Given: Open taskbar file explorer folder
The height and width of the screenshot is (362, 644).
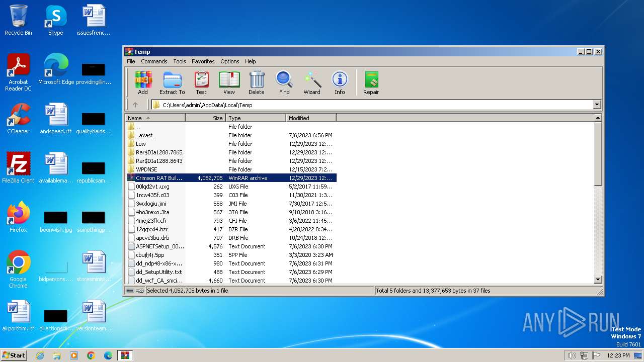Looking at the screenshot, I should tap(57, 355).
